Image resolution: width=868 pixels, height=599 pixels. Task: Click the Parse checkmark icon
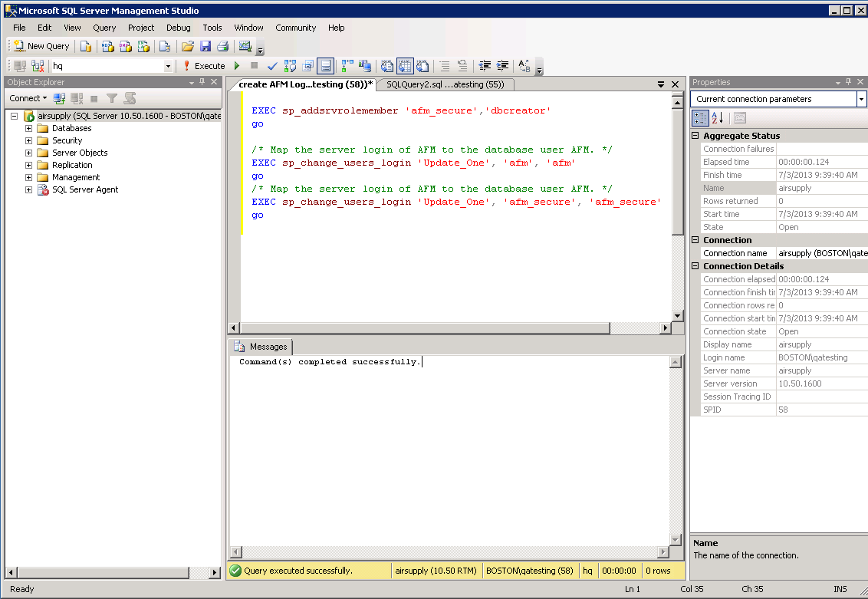(x=271, y=66)
